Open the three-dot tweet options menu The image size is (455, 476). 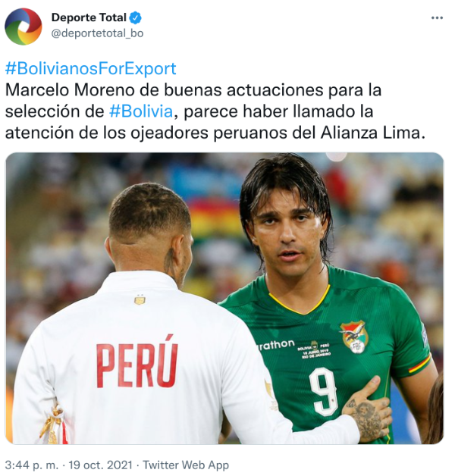click(437, 18)
